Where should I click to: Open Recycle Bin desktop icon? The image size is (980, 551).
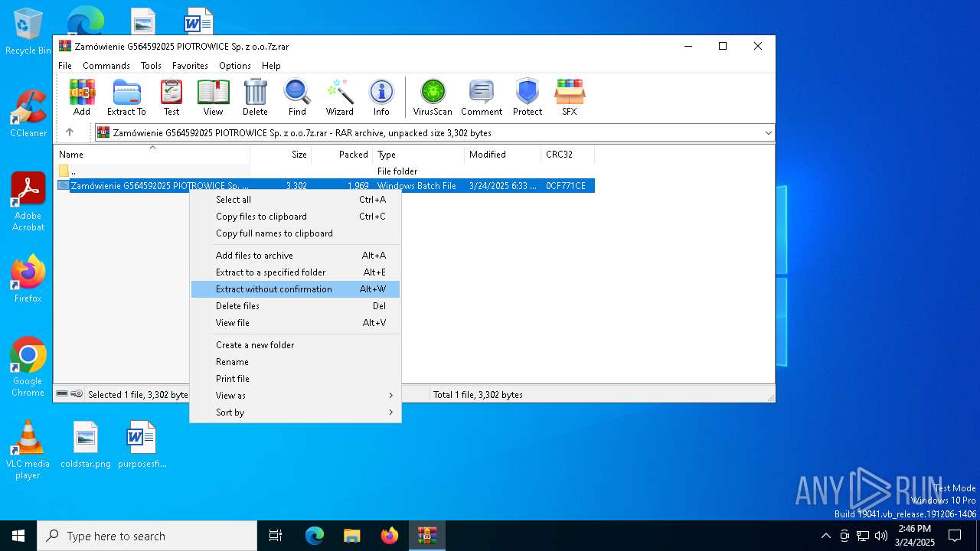point(28,31)
